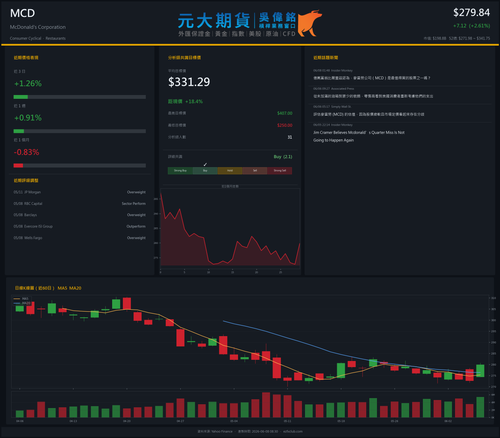Click the -0.83% one-month performance value
The image size is (500, 438).
(x=26, y=152)
